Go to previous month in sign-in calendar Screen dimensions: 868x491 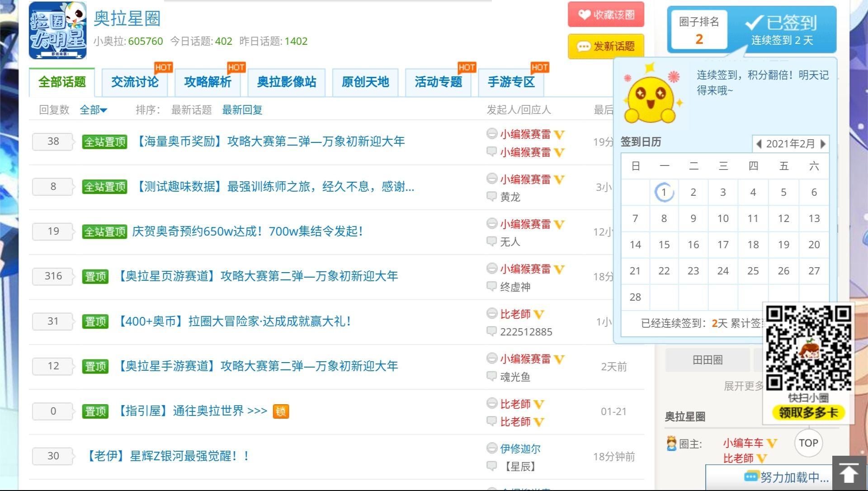pos(759,144)
